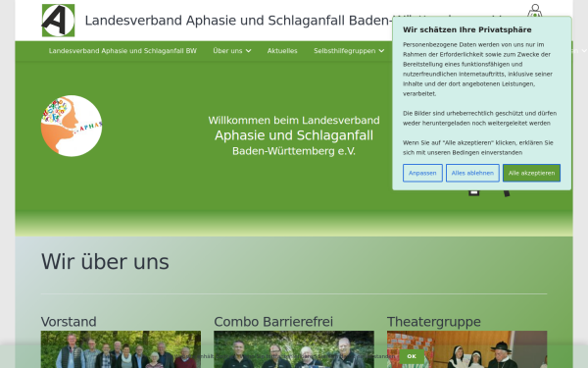Expand the Selbsthilfegruppen dropdown chevron

(x=381, y=51)
